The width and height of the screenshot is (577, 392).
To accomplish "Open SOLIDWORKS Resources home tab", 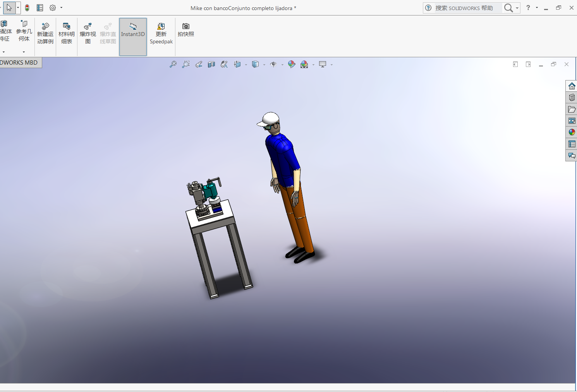I will click(572, 86).
